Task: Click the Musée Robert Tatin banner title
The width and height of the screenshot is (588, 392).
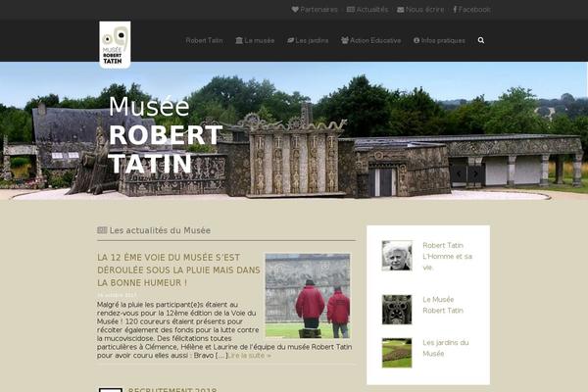Action: click(x=166, y=135)
